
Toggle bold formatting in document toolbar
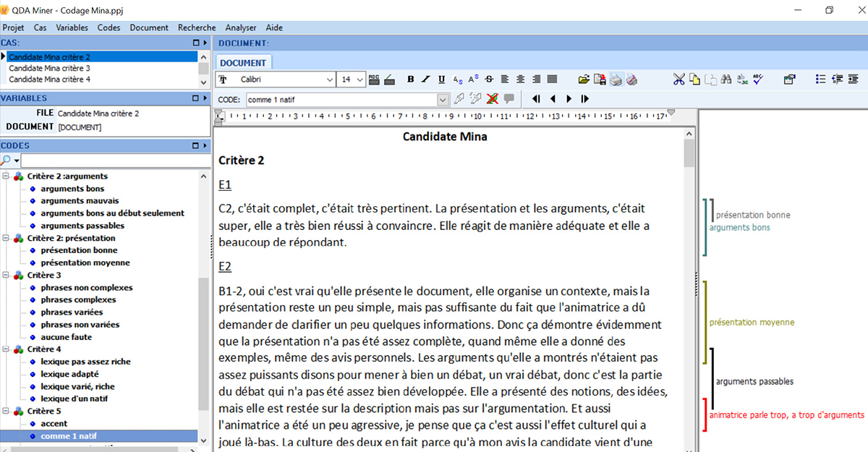(x=411, y=80)
